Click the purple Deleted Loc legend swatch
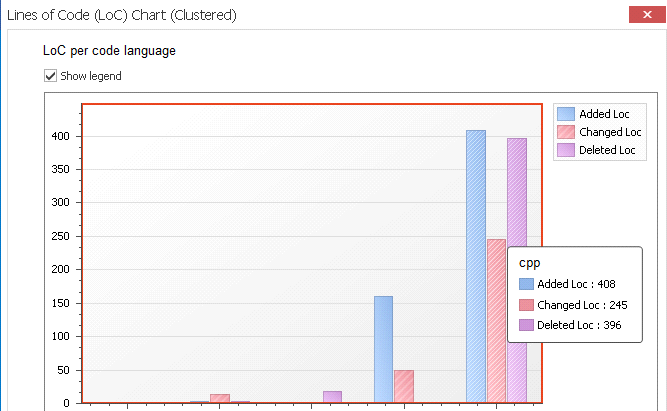 tap(566, 150)
